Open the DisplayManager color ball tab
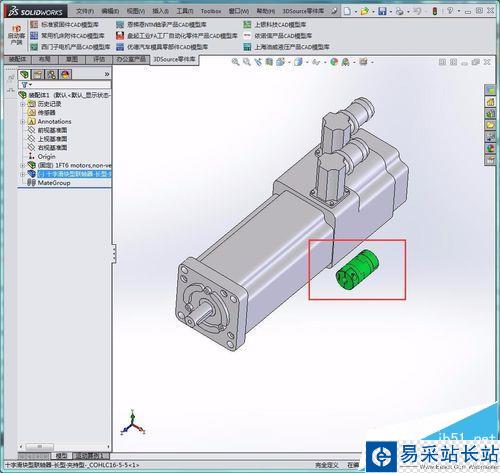This screenshot has height=473, width=500. pyautogui.click(x=65, y=74)
